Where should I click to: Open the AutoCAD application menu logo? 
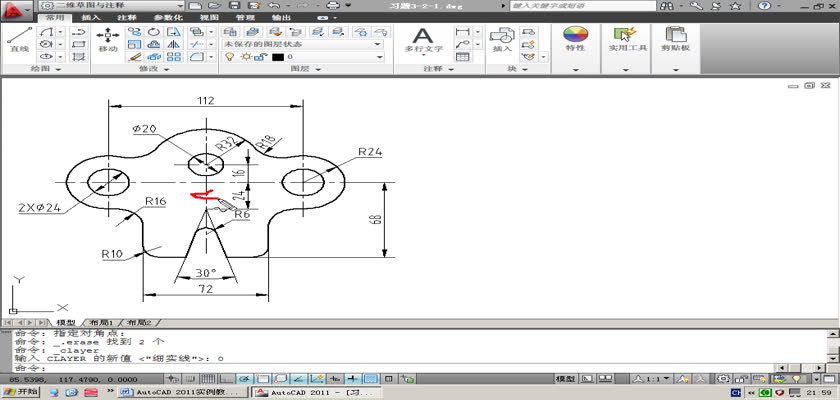[17, 9]
